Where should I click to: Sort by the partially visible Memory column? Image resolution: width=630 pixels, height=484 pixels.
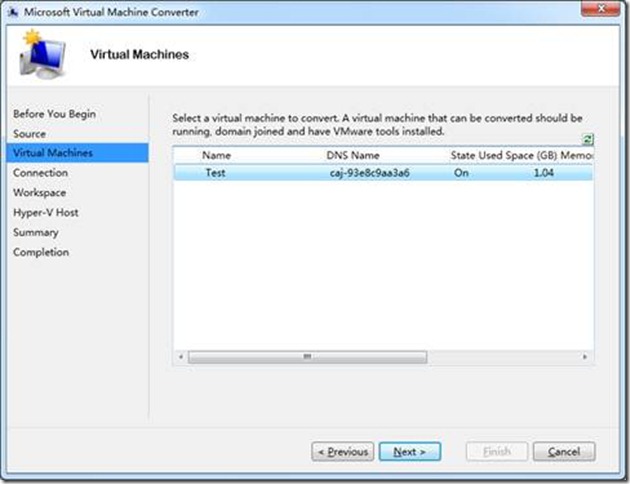(577, 155)
